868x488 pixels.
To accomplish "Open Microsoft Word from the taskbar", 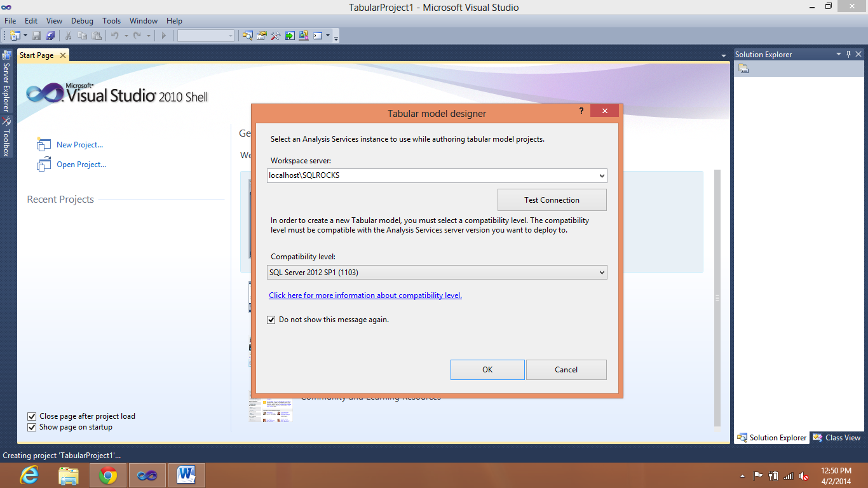I will click(187, 475).
